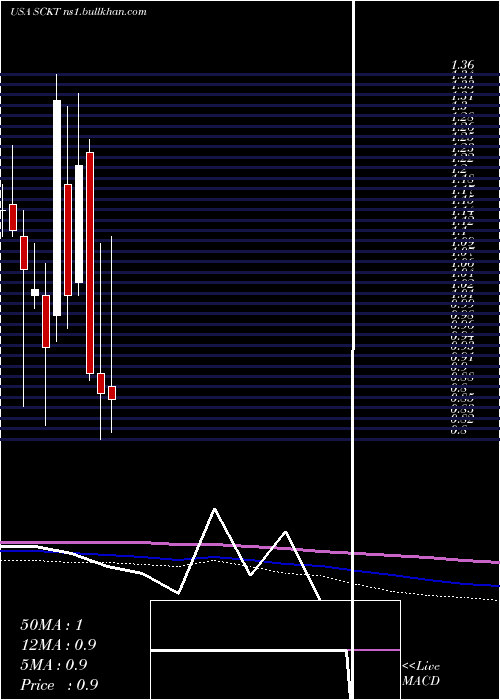Click the "12MA : 0.9" legend value
The width and height of the screenshot is (500, 700).
(58, 645)
